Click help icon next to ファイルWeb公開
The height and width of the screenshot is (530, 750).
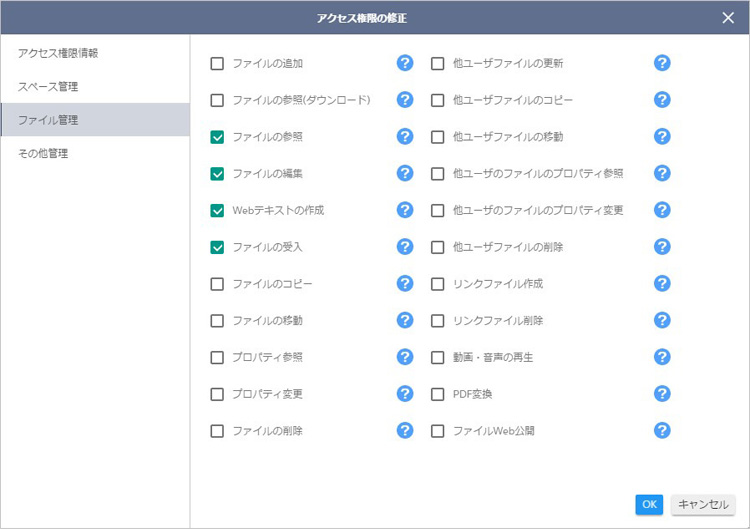pyautogui.click(x=662, y=431)
